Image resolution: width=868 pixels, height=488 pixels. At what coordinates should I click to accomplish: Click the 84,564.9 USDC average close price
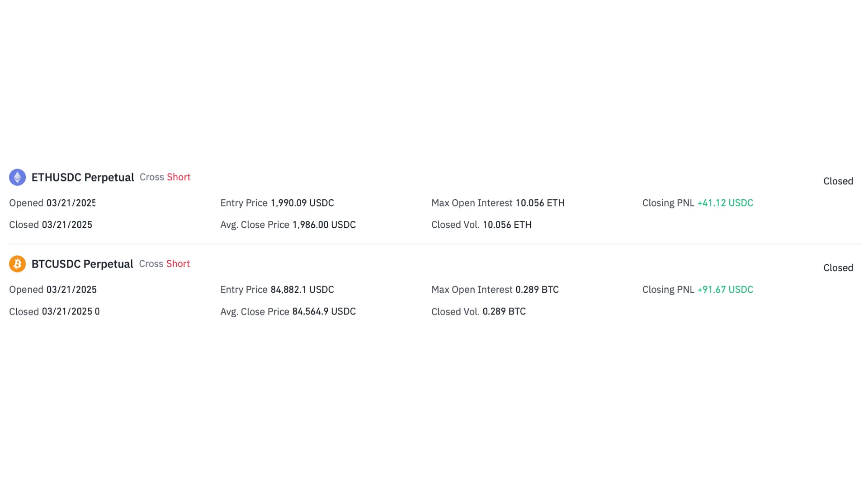click(324, 311)
